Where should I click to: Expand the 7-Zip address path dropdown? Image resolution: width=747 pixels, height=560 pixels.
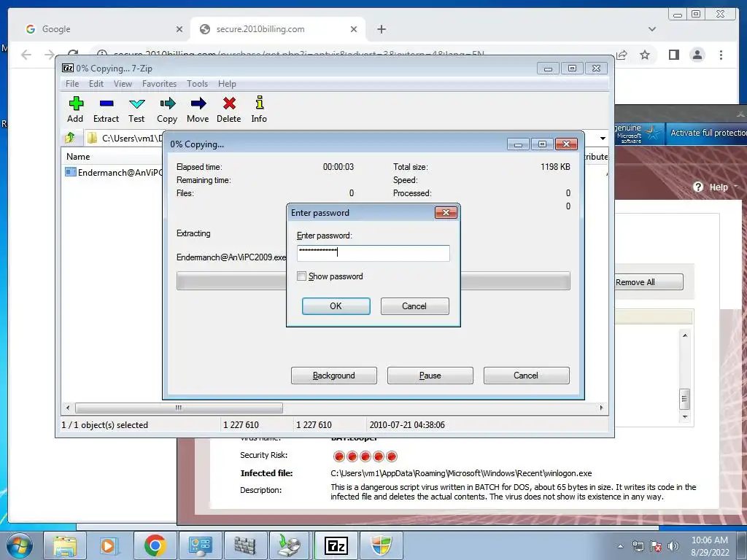(603, 138)
